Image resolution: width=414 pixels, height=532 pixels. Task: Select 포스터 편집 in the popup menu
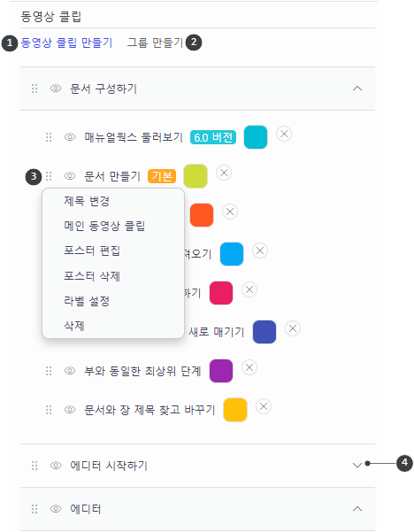(92, 251)
